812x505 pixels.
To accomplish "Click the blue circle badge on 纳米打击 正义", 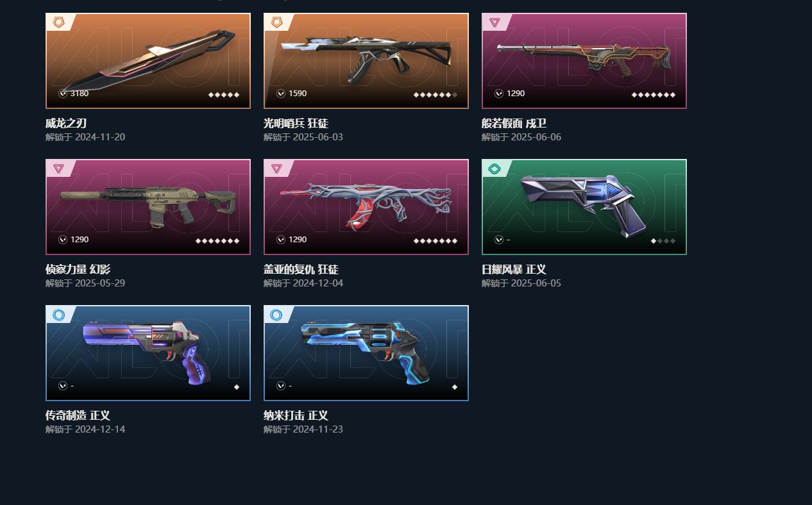I will [276, 315].
